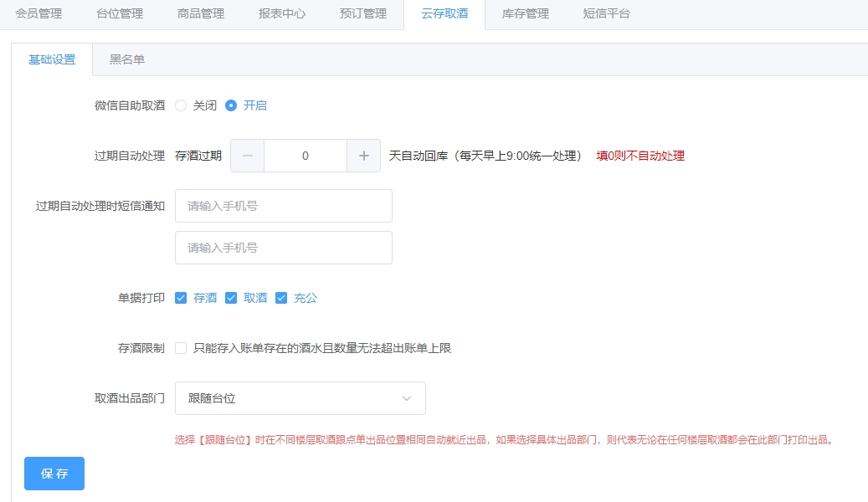Select the 基础设置 tab
The height and width of the screenshot is (502, 868).
[x=52, y=59]
